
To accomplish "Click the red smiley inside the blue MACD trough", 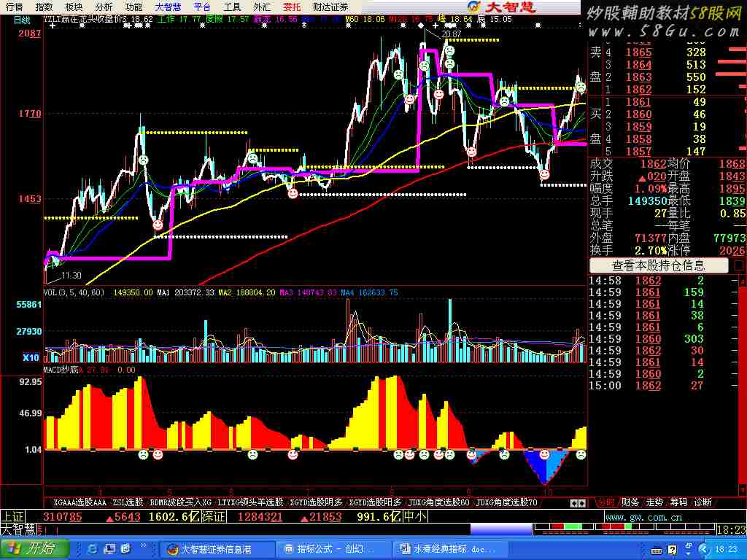I will tap(544, 455).
